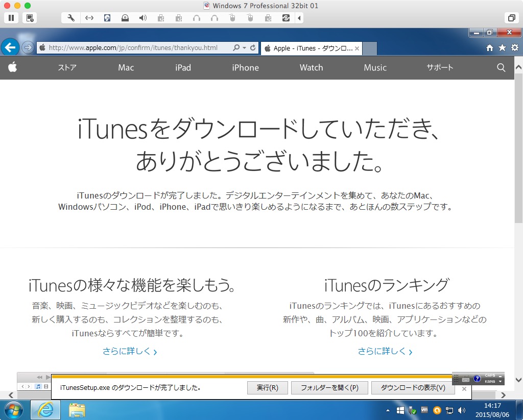523x420 pixels.
Task: Open the language bar help icon
Action: click(477, 379)
